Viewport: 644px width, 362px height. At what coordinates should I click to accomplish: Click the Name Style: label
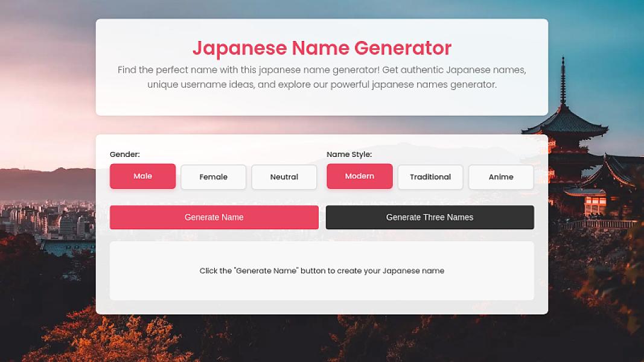point(349,154)
